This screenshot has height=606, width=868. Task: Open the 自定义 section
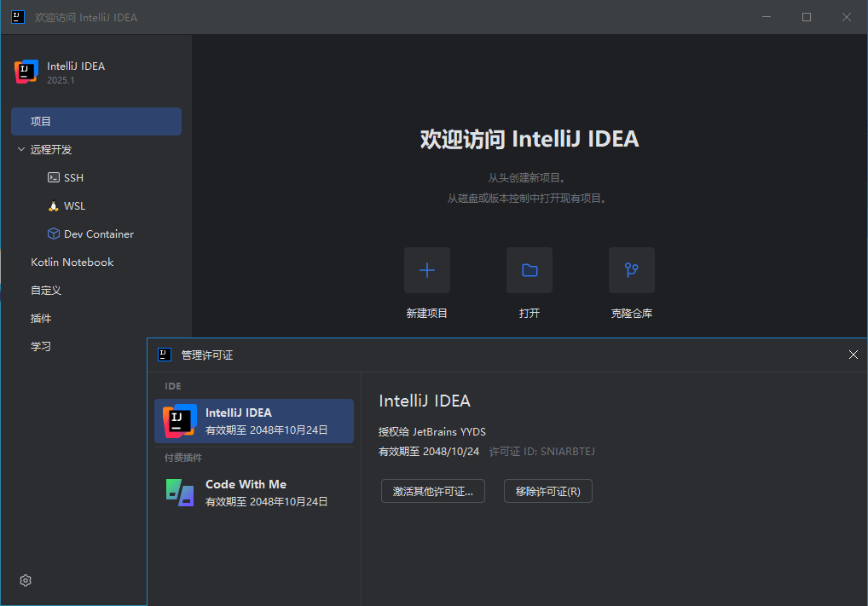coord(46,291)
